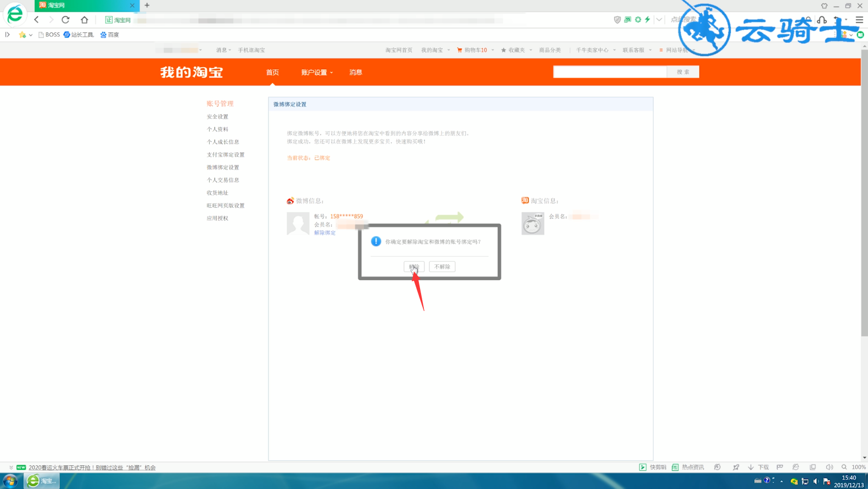Click the green browser logo icon
This screenshot has width=868, height=489.
pos(15,14)
